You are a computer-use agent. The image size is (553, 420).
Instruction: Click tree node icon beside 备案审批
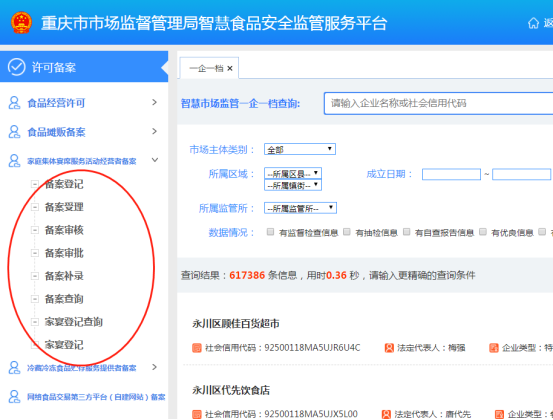click(35, 253)
